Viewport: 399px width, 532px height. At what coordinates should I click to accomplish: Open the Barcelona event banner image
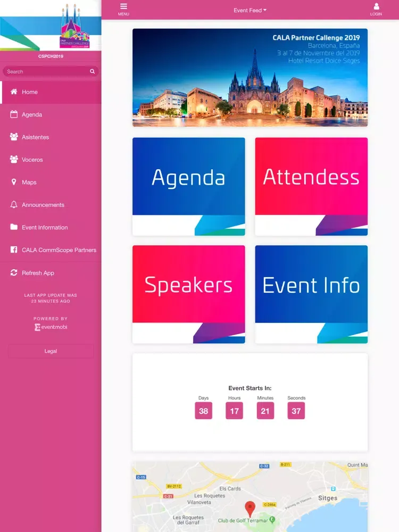coord(250,78)
